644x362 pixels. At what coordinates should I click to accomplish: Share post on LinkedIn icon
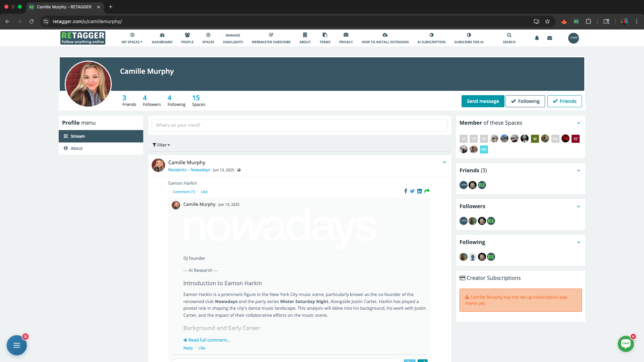[x=419, y=191]
